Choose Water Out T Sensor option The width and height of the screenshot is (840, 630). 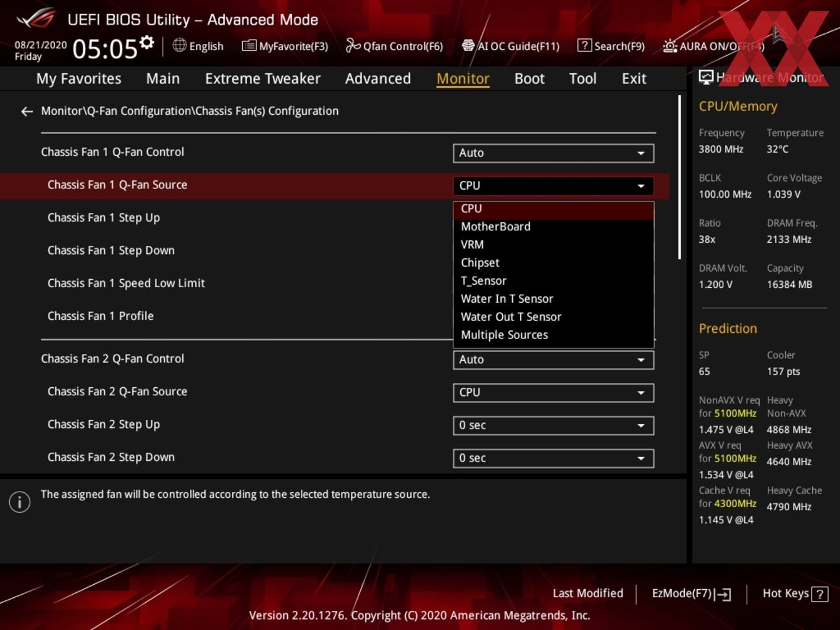[553, 317]
